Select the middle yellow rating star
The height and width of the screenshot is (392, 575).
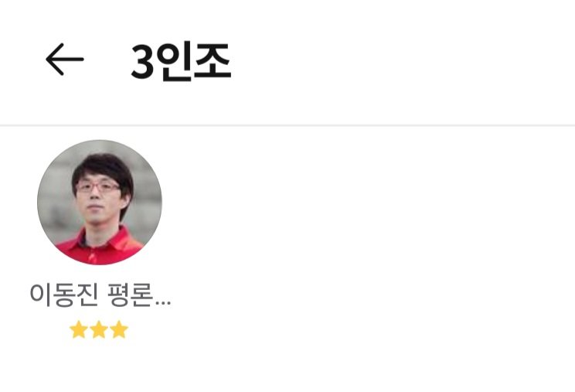[99, 329]
